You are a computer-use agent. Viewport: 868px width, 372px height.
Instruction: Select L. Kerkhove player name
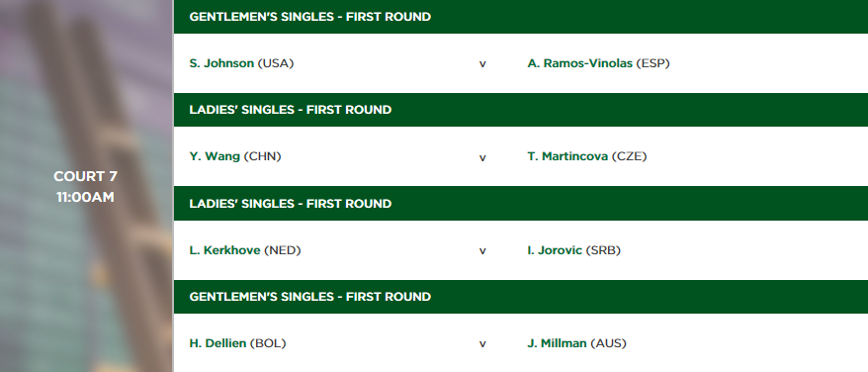(224, 250)
